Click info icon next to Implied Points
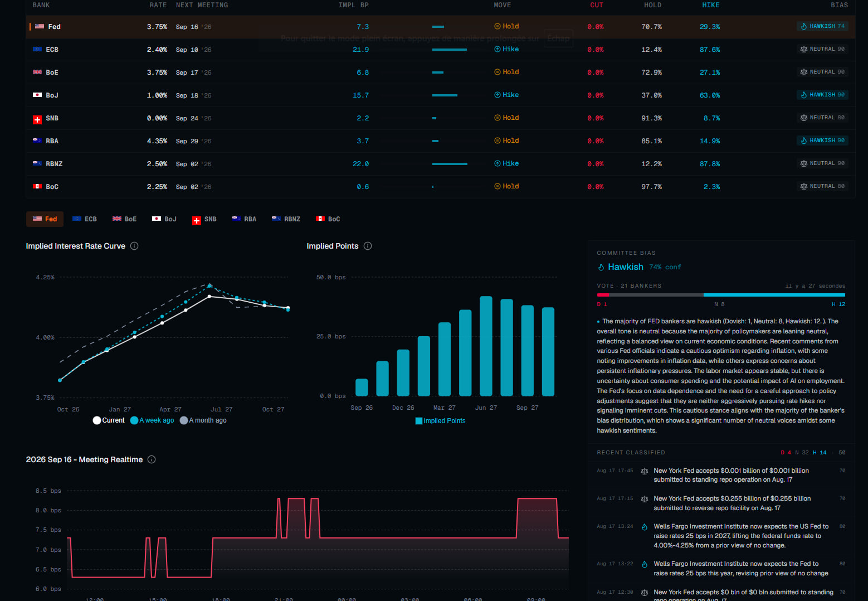 368,246
